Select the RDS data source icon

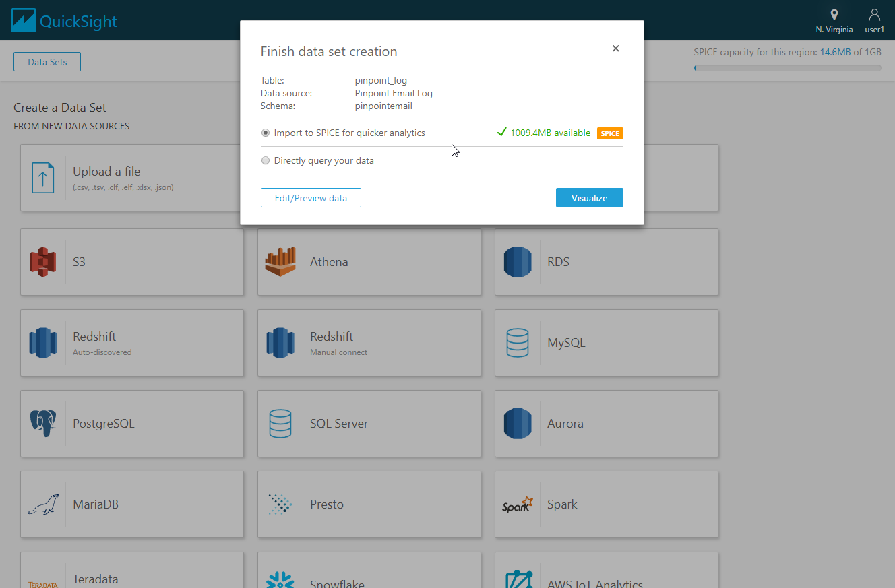(x=518, y=262)
